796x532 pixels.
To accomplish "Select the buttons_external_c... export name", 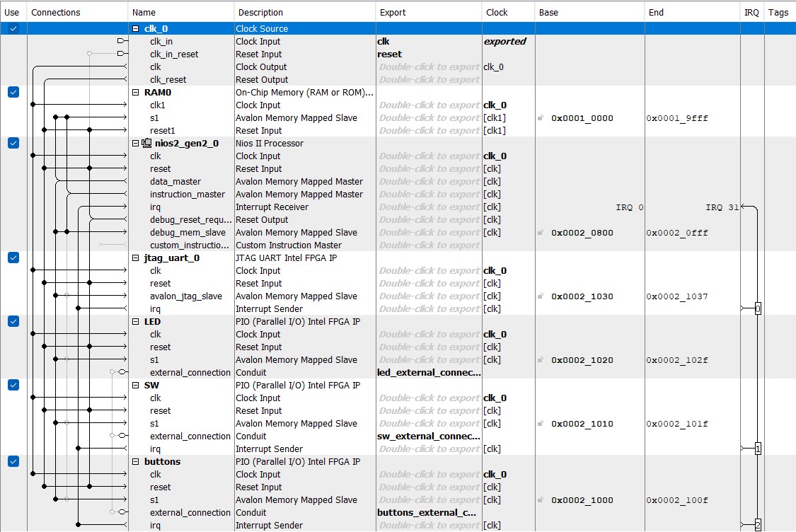I will click(x=427, y=513).
